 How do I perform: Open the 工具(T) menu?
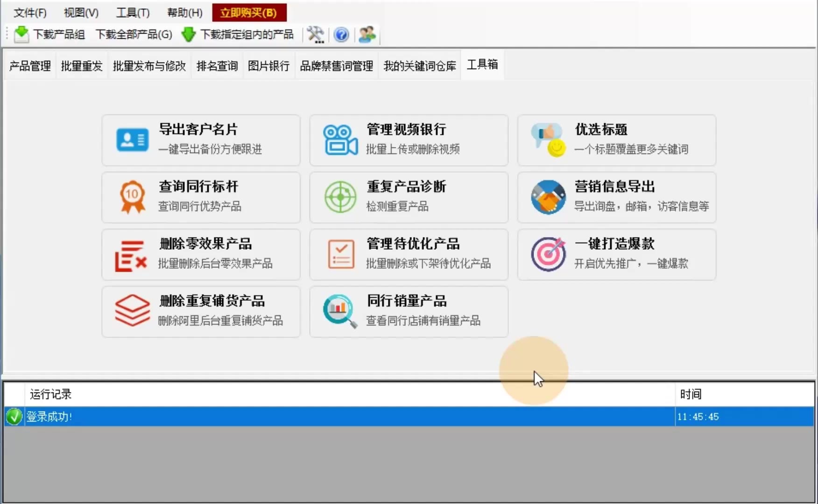(133, 13)
